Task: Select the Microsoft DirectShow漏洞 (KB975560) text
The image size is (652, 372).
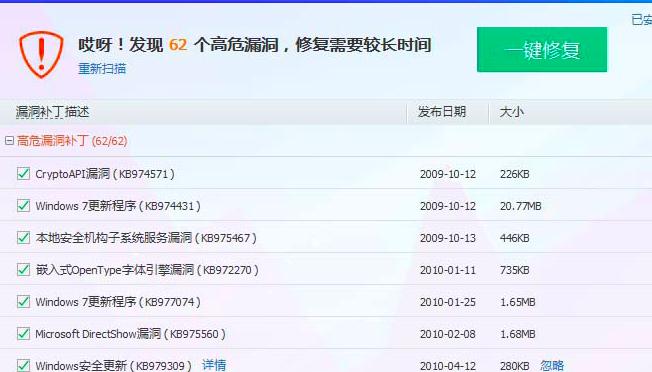Action: (130, 334)
